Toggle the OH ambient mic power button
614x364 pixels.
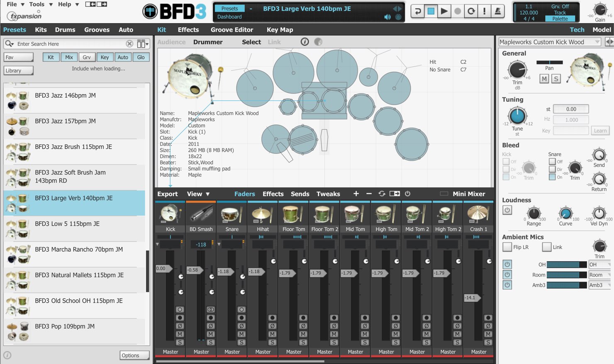pyautogui.click(x=507, y=264)
